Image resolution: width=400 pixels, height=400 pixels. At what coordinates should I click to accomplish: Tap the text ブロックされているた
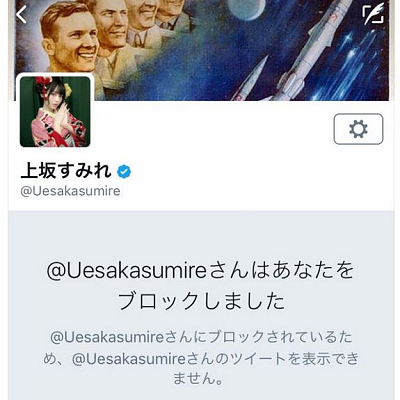click(280, 337)
